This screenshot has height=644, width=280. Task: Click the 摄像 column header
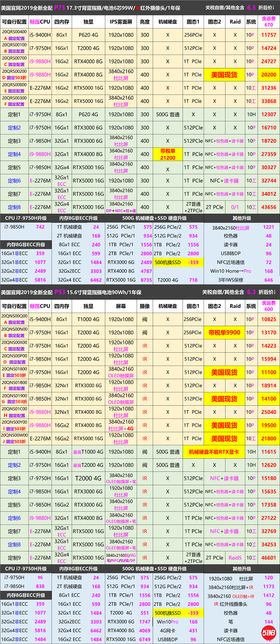(144, 306)
